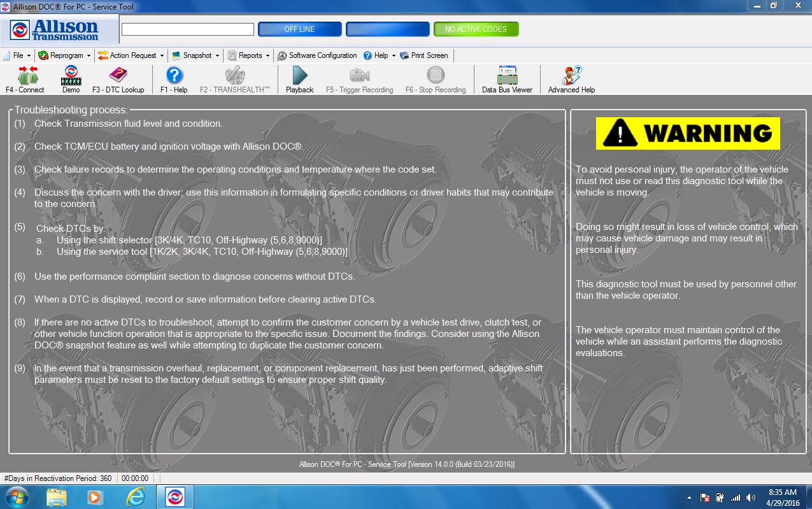Expand the Help dropdown arrow

tap(394, 56)
